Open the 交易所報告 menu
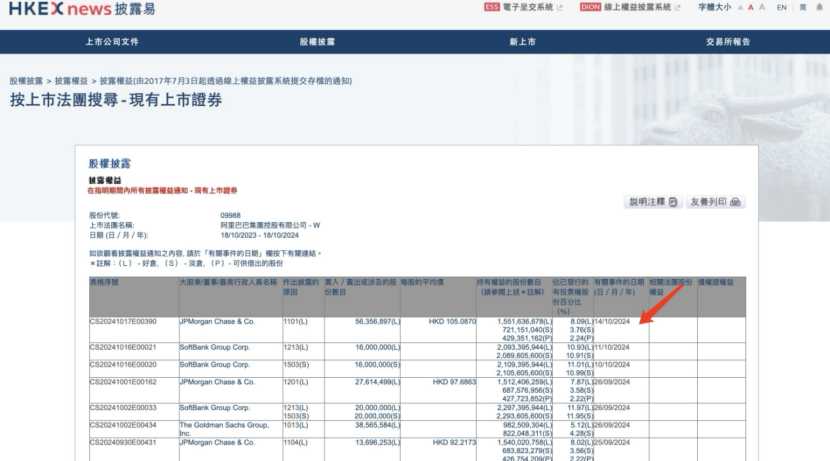Image resolution: width=830 pixels, height=461 pixels. [727, 42]
